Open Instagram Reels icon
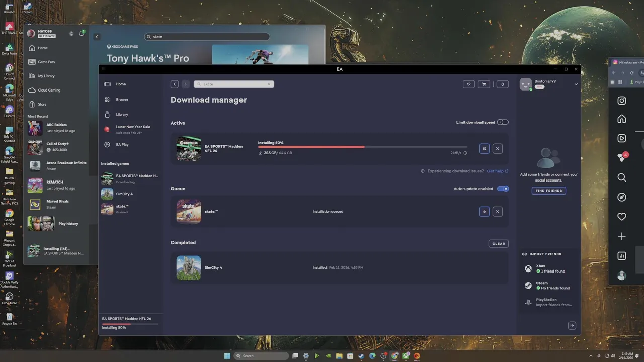Viewport: 644px width, 362px height. click(622, 138)
